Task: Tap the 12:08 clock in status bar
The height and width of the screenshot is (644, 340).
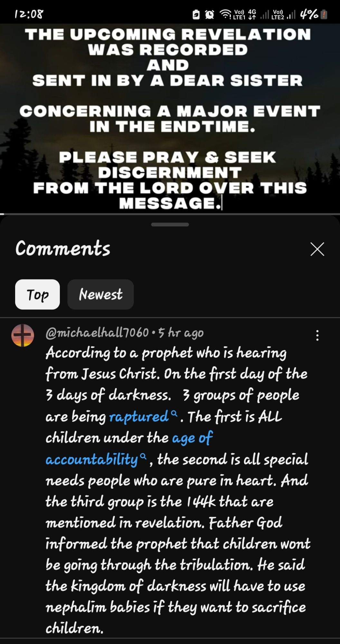Action: pos(29,14)
